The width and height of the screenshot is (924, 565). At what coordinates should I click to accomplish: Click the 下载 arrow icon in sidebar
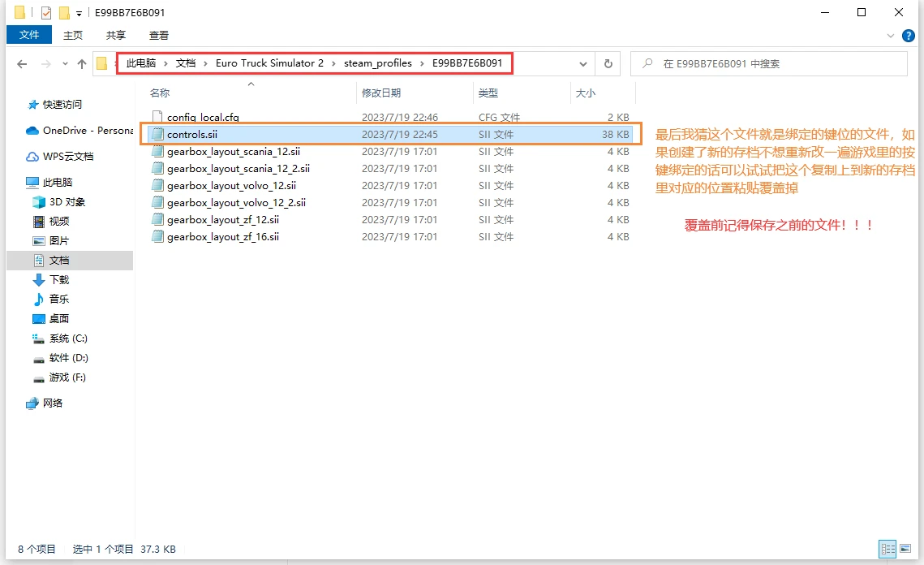[38, 279]
